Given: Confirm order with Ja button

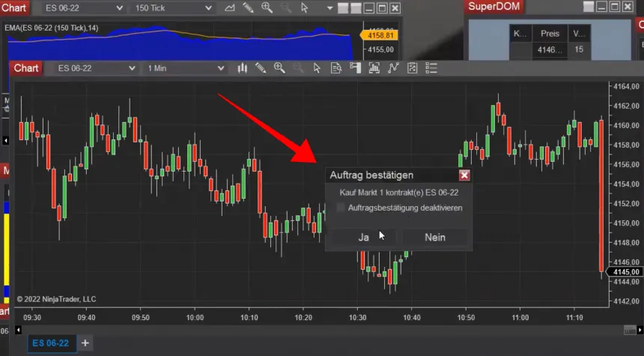Looking at the screenshot, I should (363, 237).
